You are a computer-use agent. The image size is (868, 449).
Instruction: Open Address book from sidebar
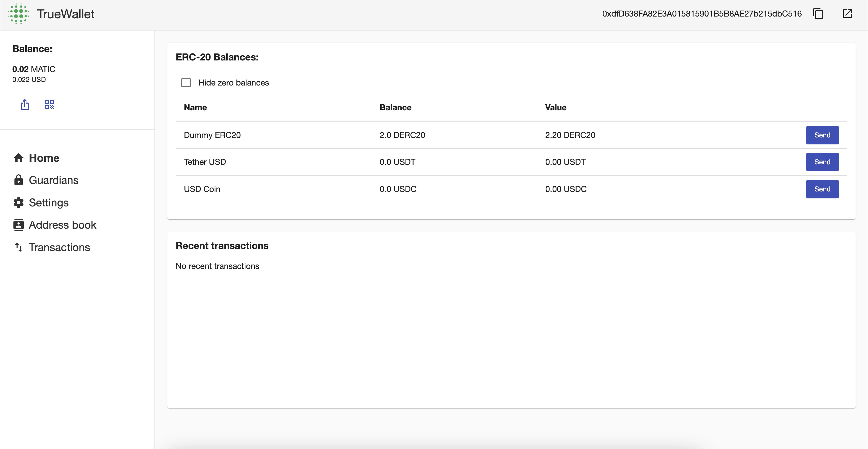coord(63,225)
